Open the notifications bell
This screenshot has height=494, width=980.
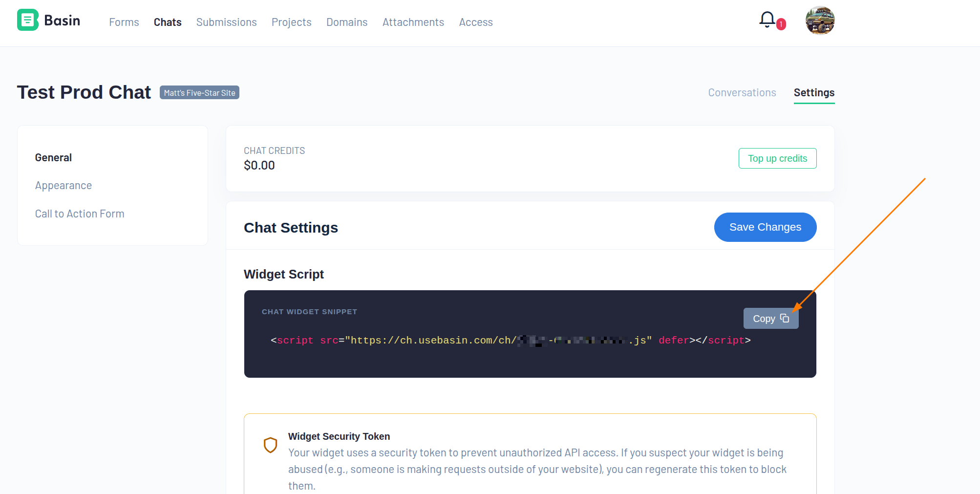point(767,20)
